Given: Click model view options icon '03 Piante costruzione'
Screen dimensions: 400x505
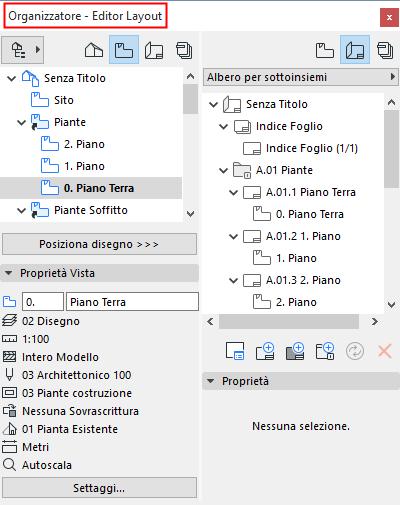Looking at the screenshot, I should [9, 393].
